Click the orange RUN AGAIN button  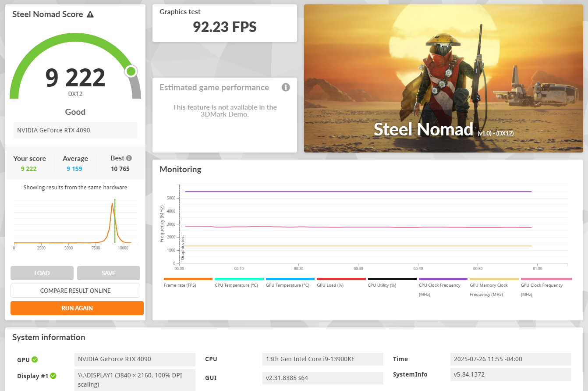(x=77, y=308)
